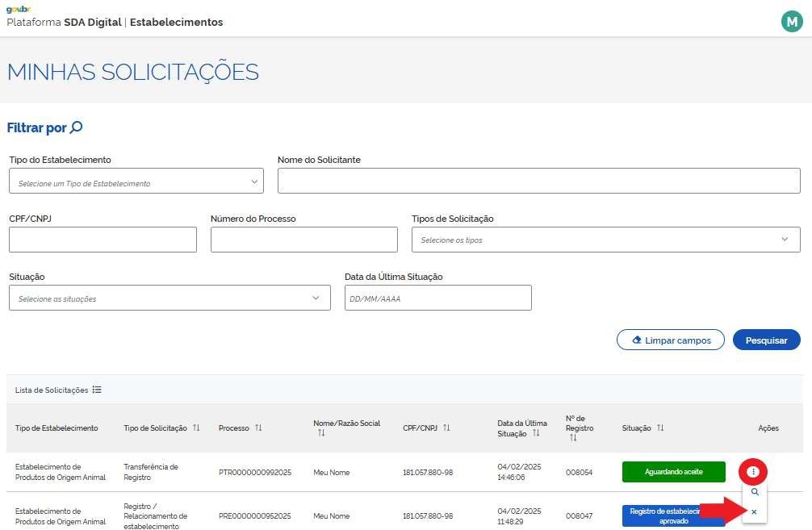
Task: Click into the CPF/CNPJ input field
Action: point(103,240)
